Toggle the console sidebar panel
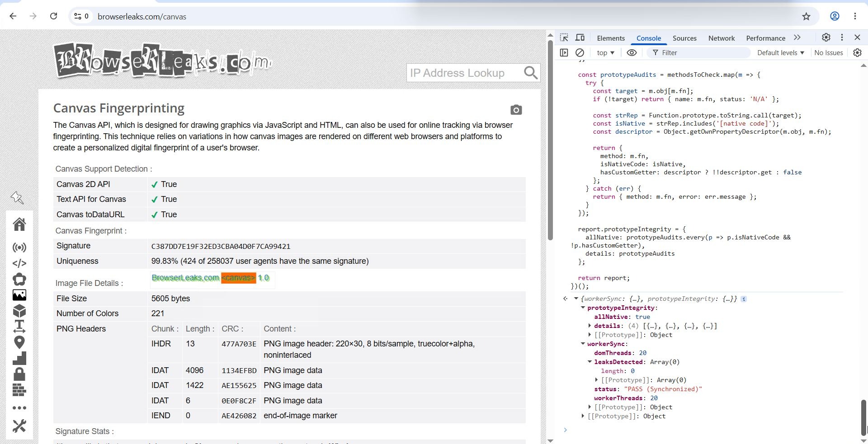The height and width of the screenshot is (444, 868). point(564,53)
